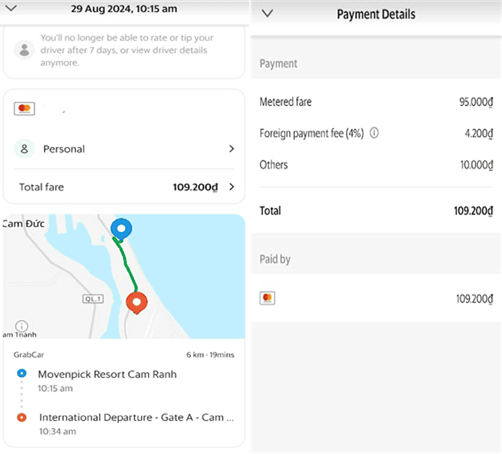Image resolution: width=502 pixels, height=454 pixels.
Task: Click the blue pickup dot beside Movenpick Resort
Action: [22, 373]
